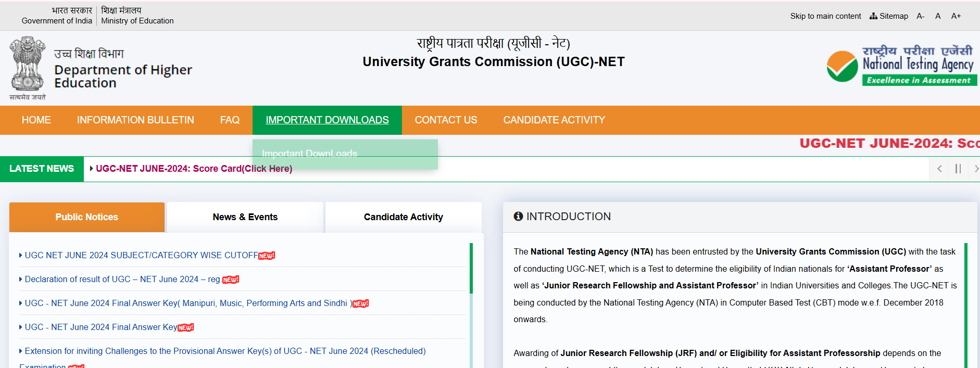This screenshot has height=368, width=980.
Task: Open CANDIDATE ACTIVITY menu
Action: click(554, 120)
